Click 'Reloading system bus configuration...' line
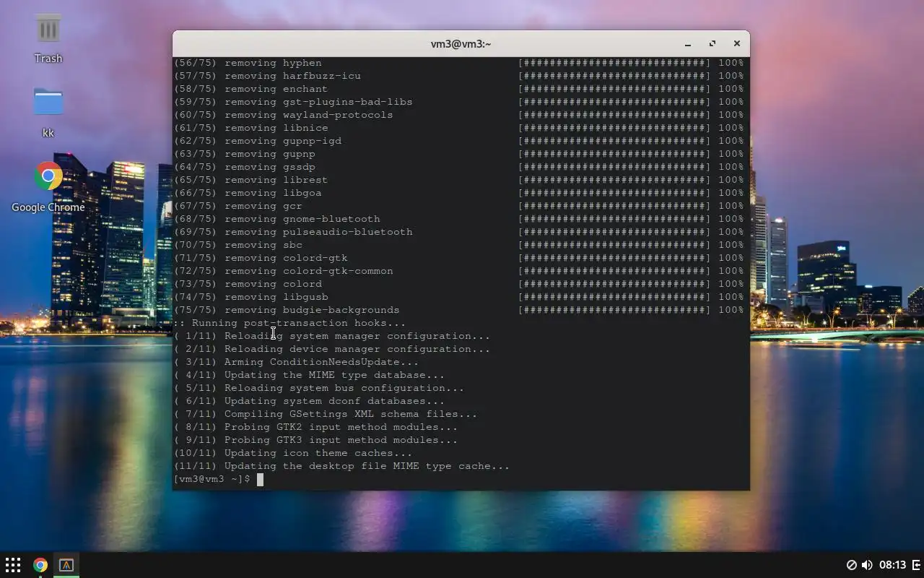 (x=318, y=388)
